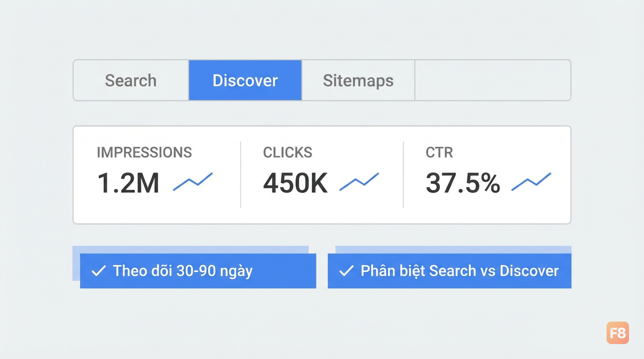Click the CLICKS metric label

coord(287,152)
